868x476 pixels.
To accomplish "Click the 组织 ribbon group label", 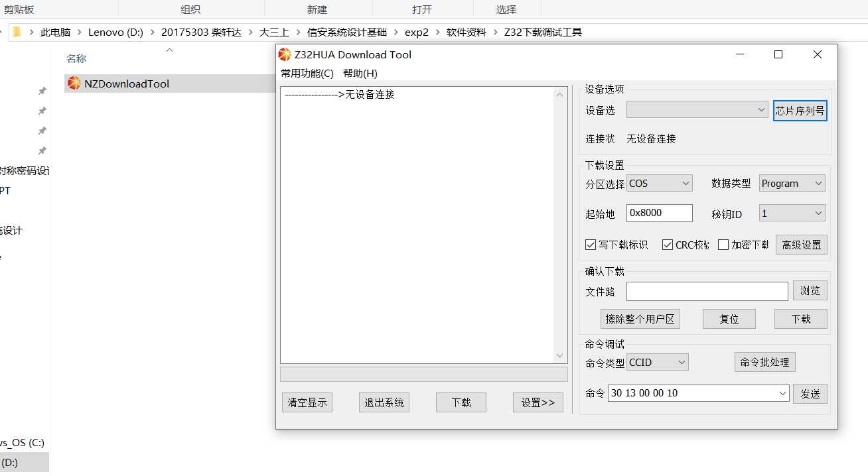I will [x=190, y=9].
